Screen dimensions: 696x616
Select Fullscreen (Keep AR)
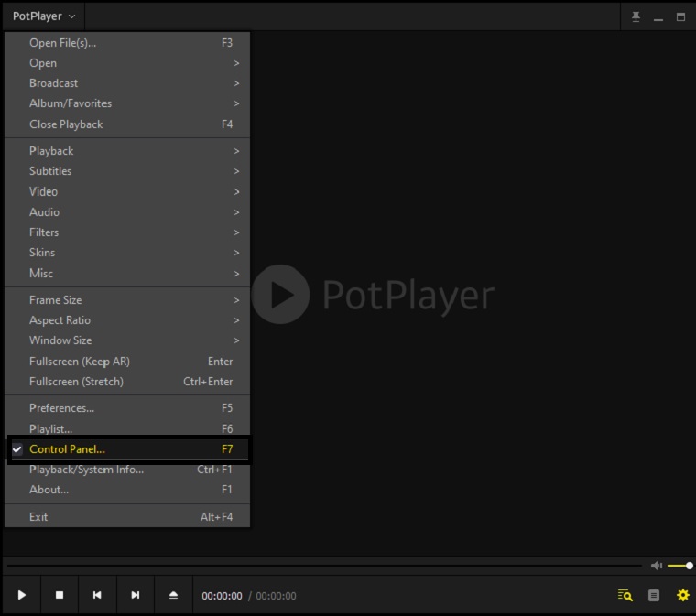point(127,362)
